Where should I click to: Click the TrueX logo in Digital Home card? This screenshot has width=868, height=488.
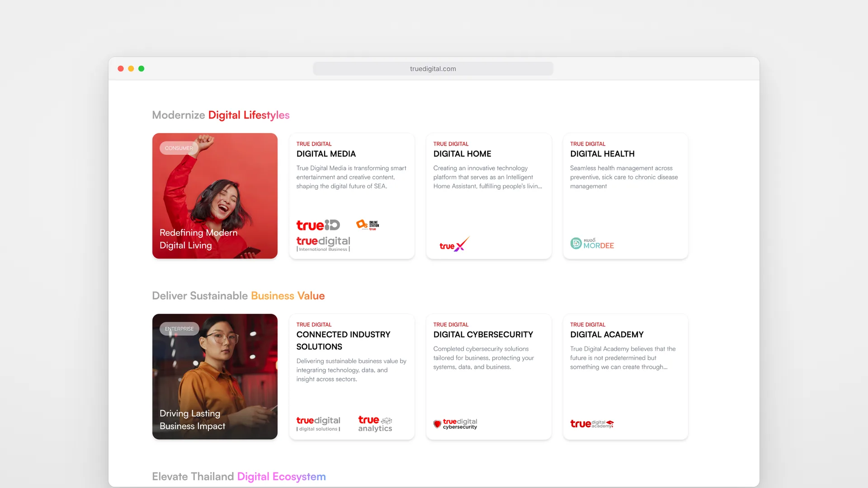click(x=454, y=244)
